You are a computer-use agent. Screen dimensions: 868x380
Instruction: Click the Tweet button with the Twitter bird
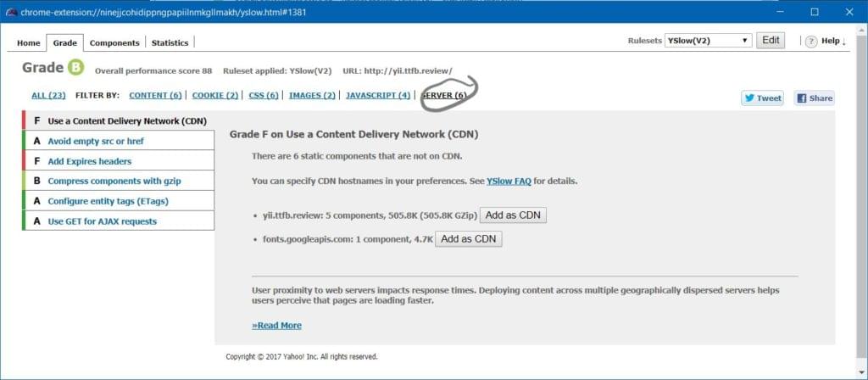tap(762, 98)
